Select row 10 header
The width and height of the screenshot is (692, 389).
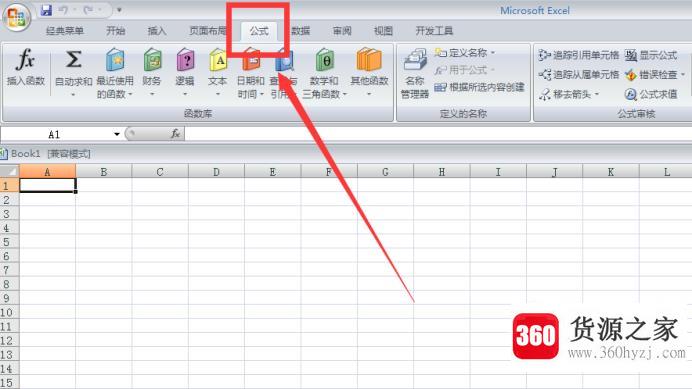(9, 313)
